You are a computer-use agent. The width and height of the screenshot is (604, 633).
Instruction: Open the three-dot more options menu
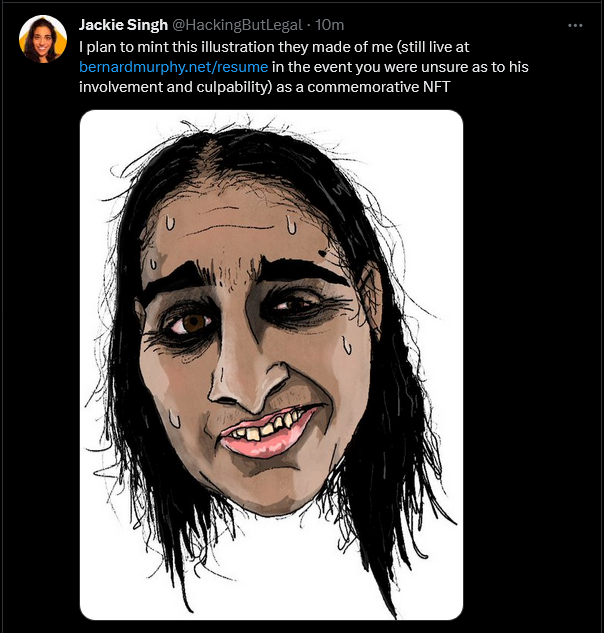tap(575, 25)
